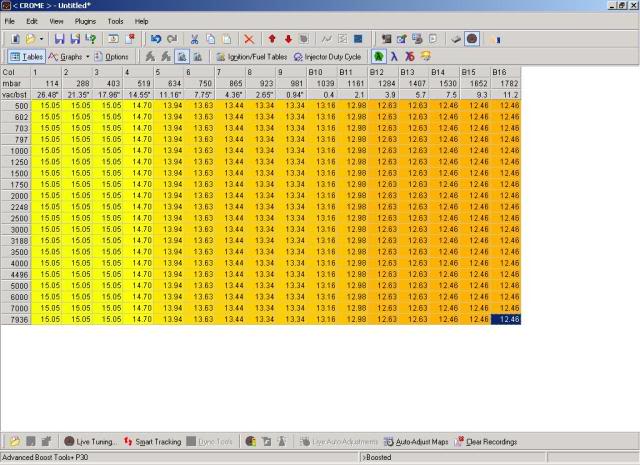The image size is (640, 465).
Task: Toggle the highlighted third table-select toolbar button
Action: (x=182, y=57)
